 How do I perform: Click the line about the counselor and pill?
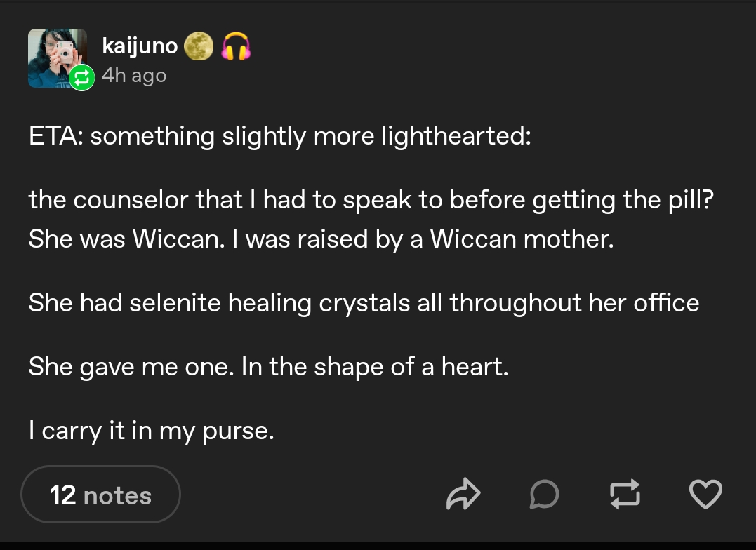(371, 200)
